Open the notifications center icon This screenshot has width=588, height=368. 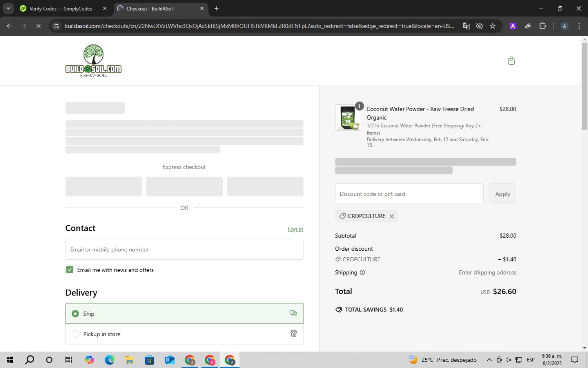tap(575, 360)
